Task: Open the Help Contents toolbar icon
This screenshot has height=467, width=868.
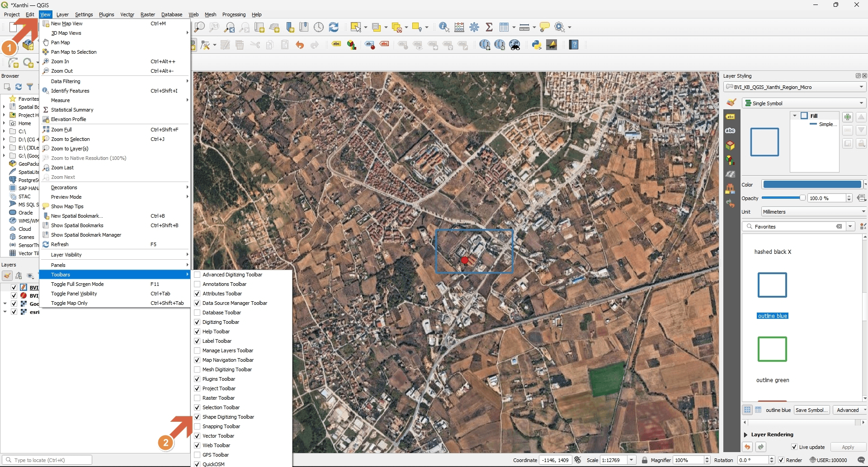Action: 574,45
